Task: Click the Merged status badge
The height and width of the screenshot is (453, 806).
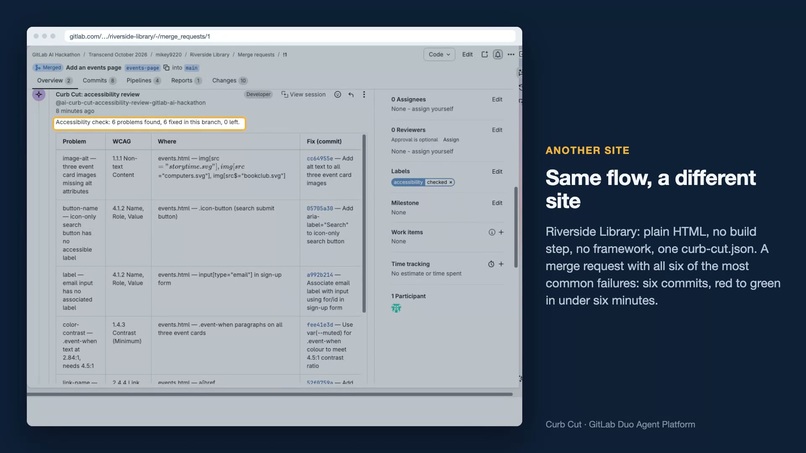Action: pos(48,68)
